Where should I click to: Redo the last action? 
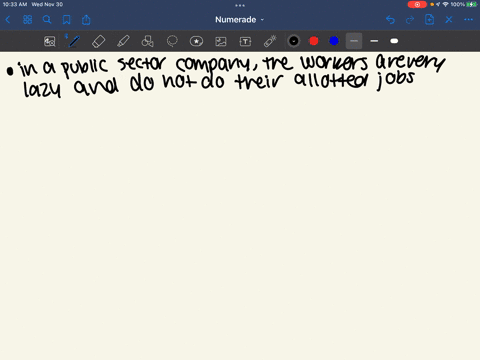[410, 20]
